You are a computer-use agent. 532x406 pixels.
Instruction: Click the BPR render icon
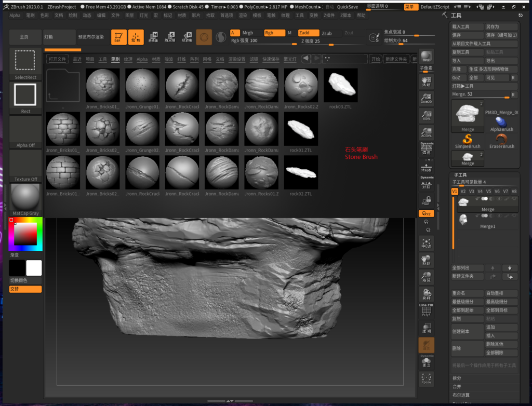point(426,57)
